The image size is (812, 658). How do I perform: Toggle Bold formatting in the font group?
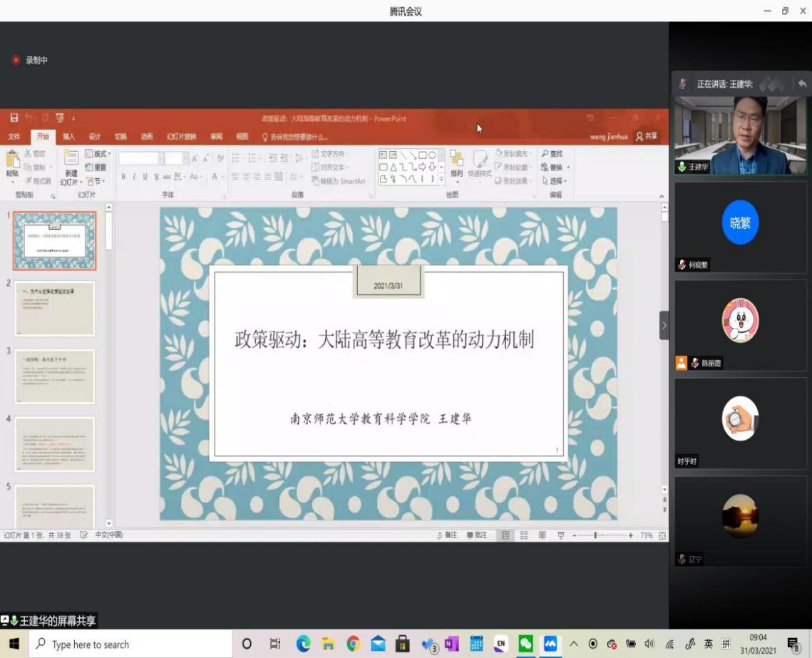point(123,177)
